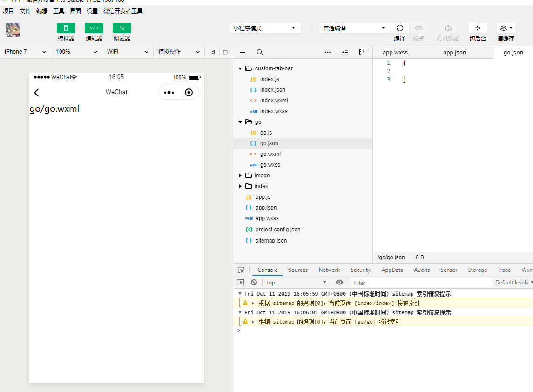Collapse the custom-tab-bar folder
This screenshot has width=533, height=392.
240,68
